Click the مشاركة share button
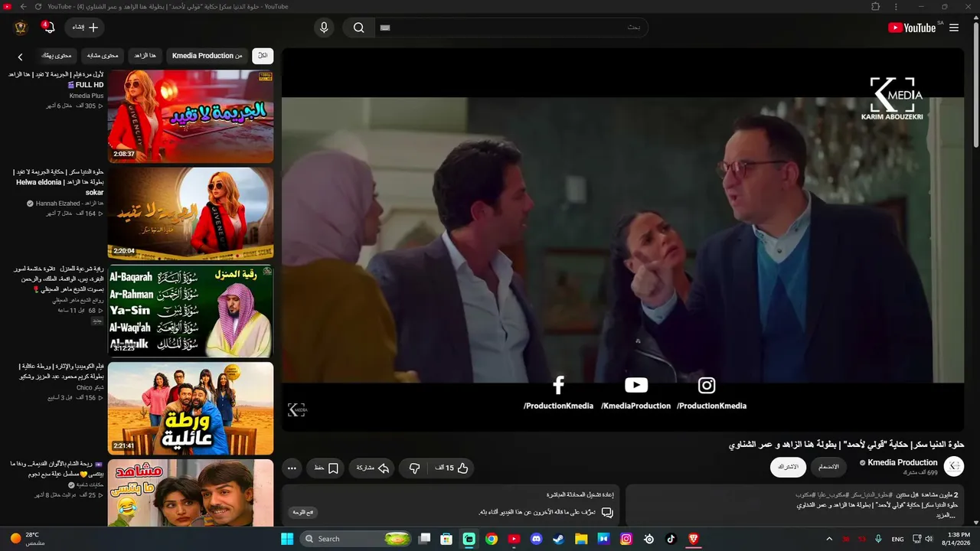The image size is (980, 551). click(372, 468)
